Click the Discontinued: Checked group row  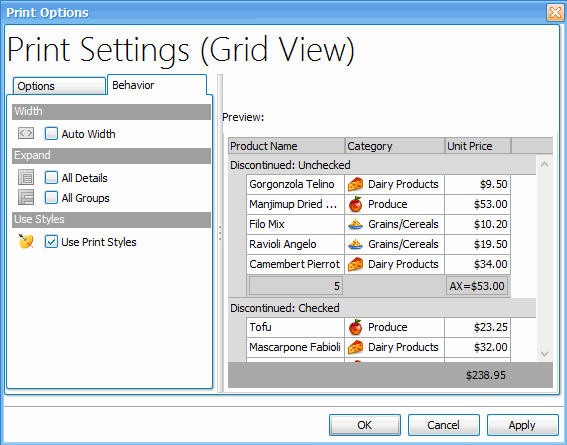point(382,308)
